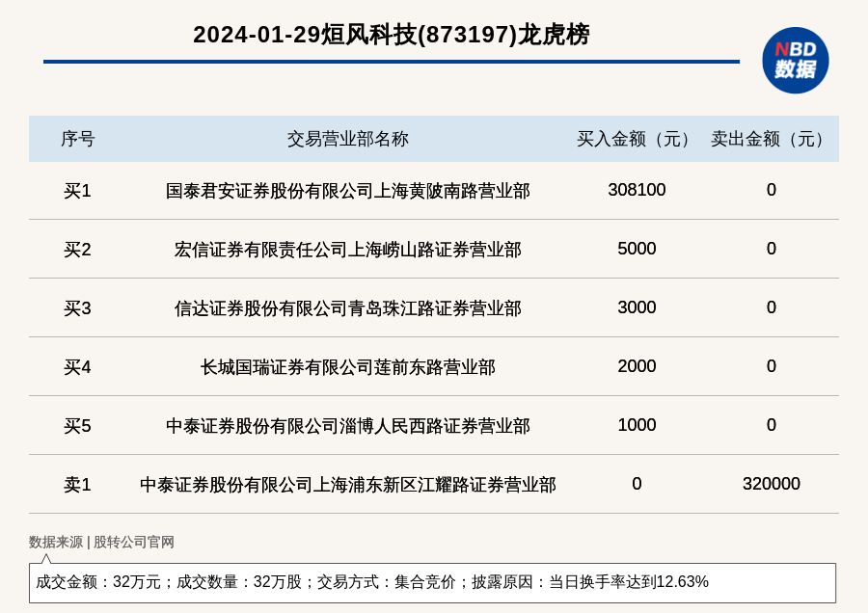
Task: Click the buy amount 5000
Action: (x=637, y=249)
